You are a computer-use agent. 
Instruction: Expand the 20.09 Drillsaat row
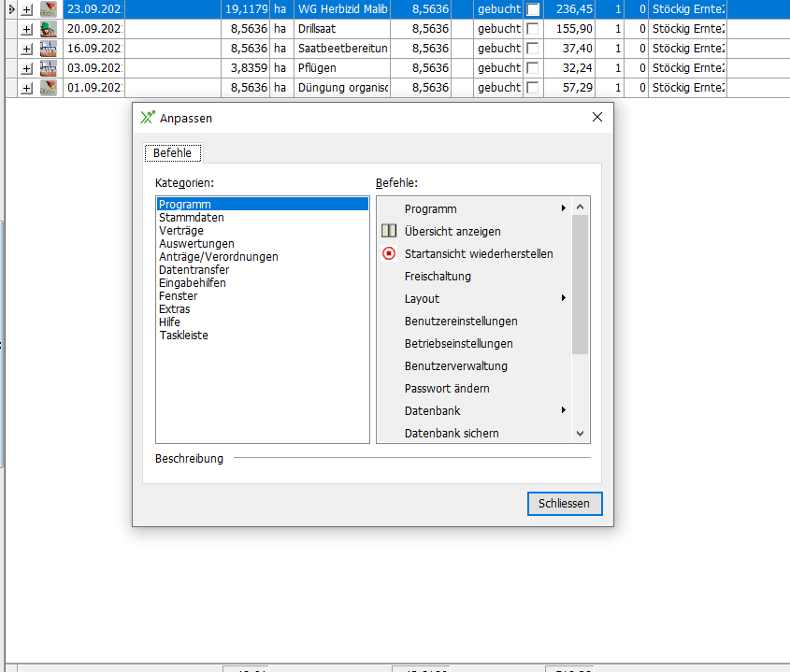click(x=26, y=29)
